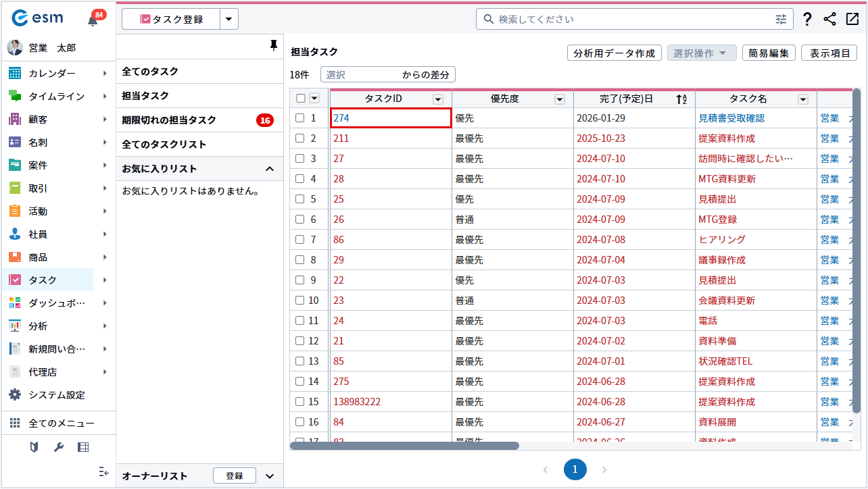Click the pin icon in side panel
Viewport: 868px width, 489px height.
[x=273, y=45]
